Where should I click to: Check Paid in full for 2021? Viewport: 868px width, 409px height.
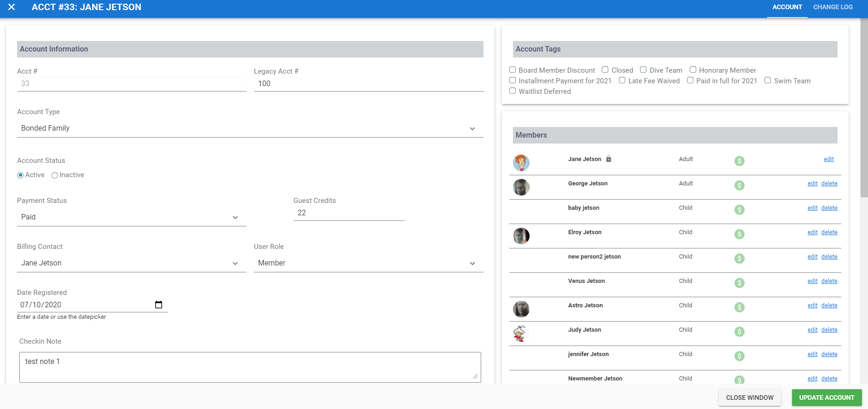[690, 80]
